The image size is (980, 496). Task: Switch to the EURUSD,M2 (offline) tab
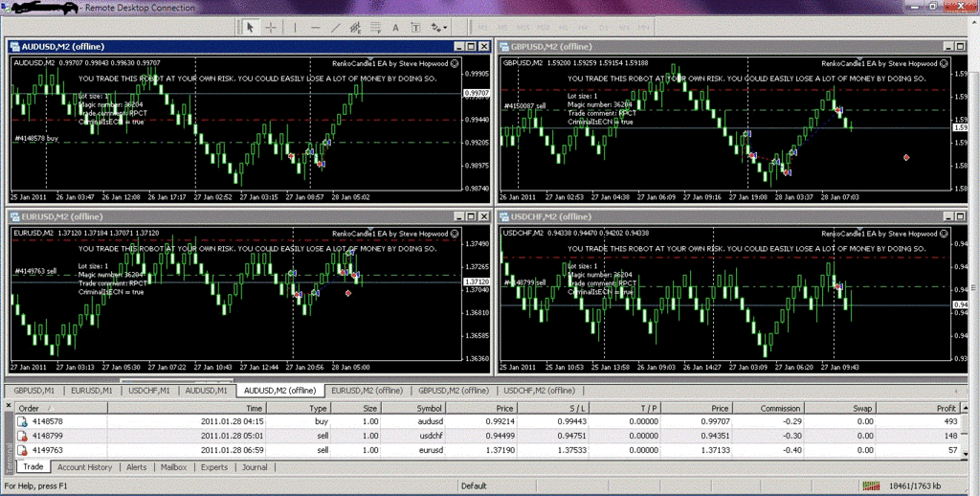click(x=367, y=391)
